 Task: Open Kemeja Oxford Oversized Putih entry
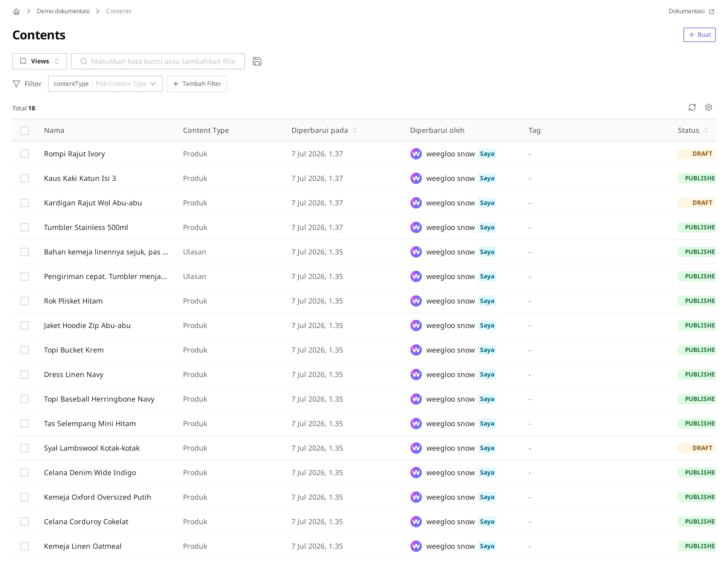(97, 497)
